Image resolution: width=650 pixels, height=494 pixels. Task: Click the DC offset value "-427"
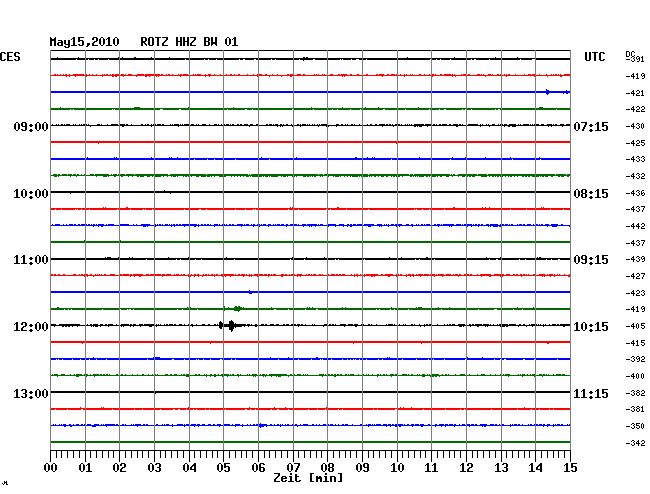pos(635,276)
